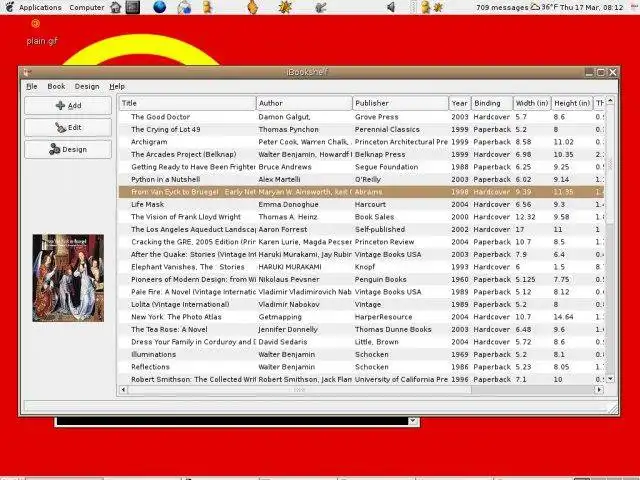Sort by Author column header
The height and width of the screenshot is (480, 640).
pos(304,103)
